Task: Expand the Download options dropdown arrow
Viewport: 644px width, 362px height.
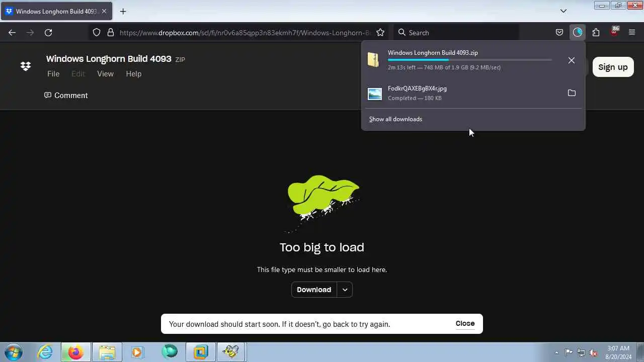Action: tap(345, 290)
